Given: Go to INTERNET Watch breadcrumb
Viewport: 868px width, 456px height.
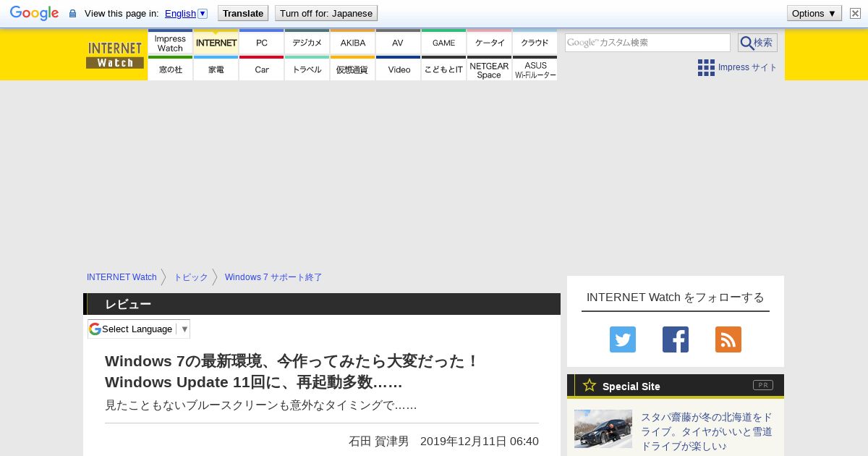Looking at the screenshot, I should 122,277.
